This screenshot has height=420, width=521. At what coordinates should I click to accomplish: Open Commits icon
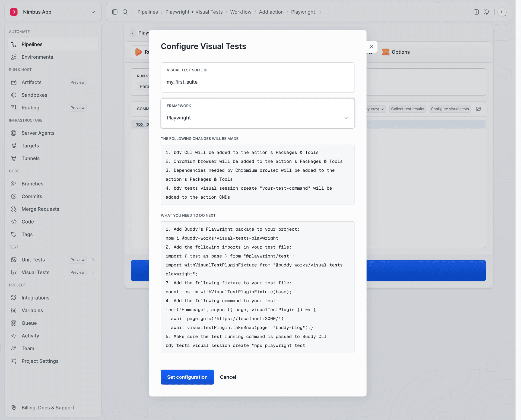(14, 196)
